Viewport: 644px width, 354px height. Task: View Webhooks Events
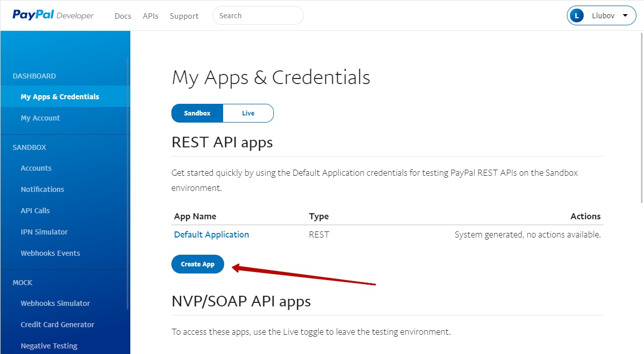[x=50, y=253]
